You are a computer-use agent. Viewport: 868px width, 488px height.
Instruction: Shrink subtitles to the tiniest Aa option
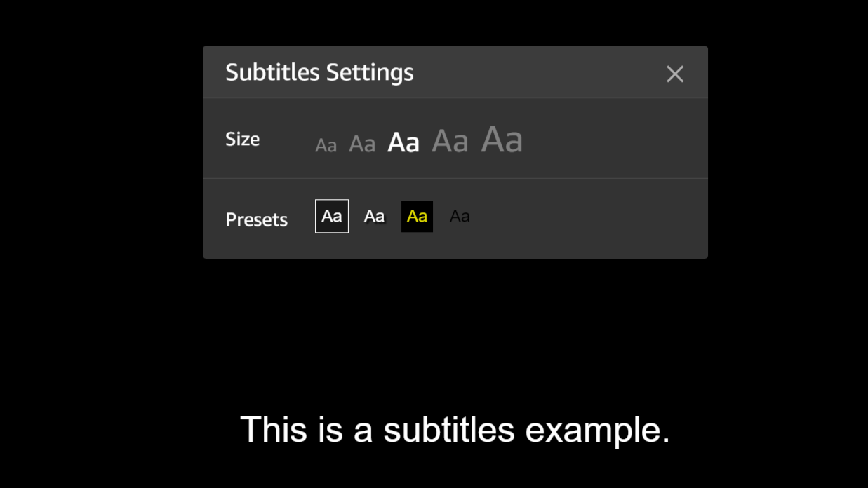(326, 145)
